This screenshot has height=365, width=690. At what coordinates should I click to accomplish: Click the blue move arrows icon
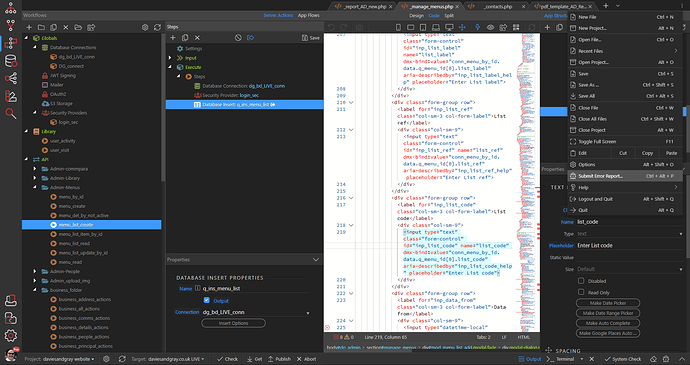tap(462, 27)
